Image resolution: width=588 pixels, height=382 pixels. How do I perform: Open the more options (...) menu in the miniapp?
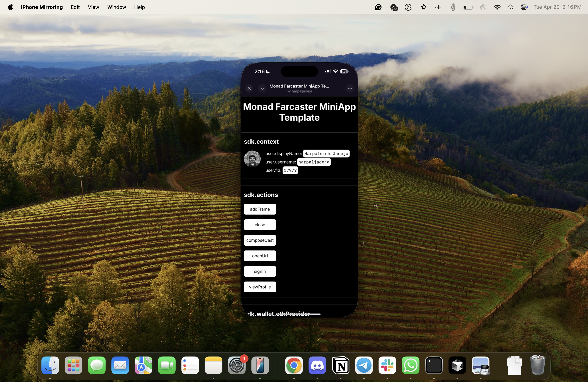[x=350, y=88]
